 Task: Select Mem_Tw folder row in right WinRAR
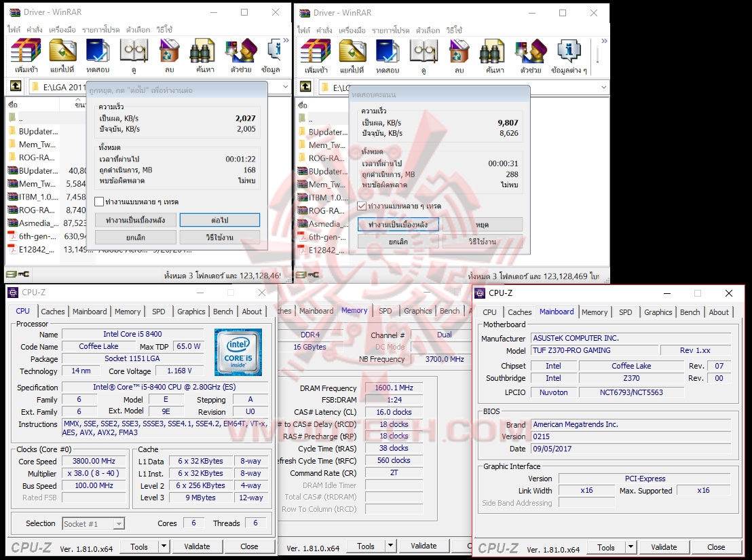click(x=322, y=145)
